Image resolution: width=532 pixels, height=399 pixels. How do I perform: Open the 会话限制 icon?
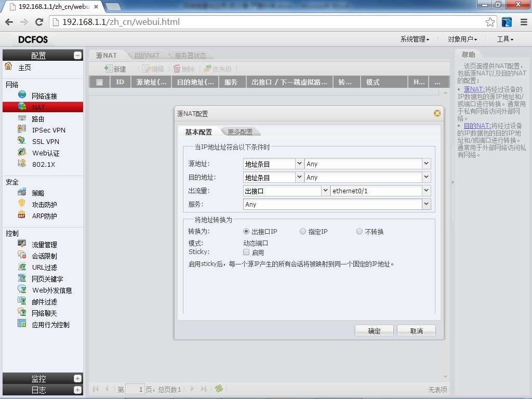pyautogui.click(x=22, y=255)
